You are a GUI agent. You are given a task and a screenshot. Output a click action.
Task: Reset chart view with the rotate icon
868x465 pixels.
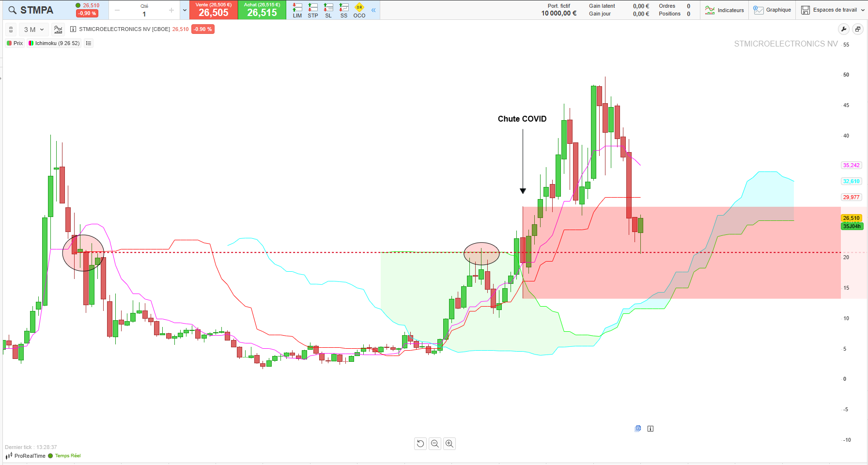[x=420, y=444]
